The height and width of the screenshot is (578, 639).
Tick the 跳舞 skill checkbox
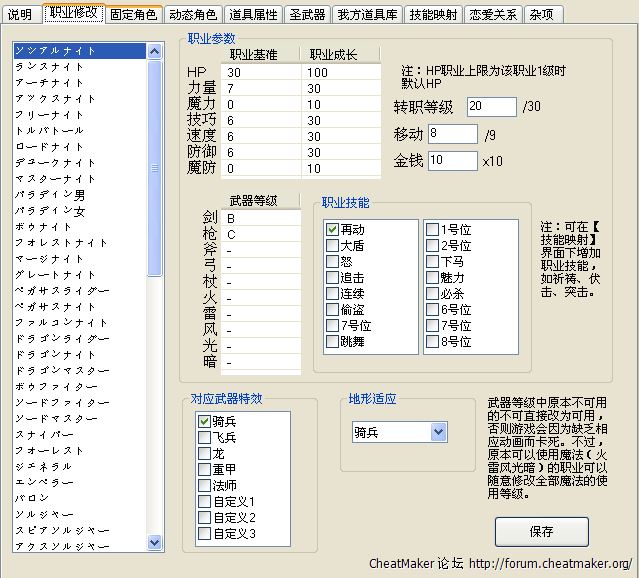click(x=333, y=342)
